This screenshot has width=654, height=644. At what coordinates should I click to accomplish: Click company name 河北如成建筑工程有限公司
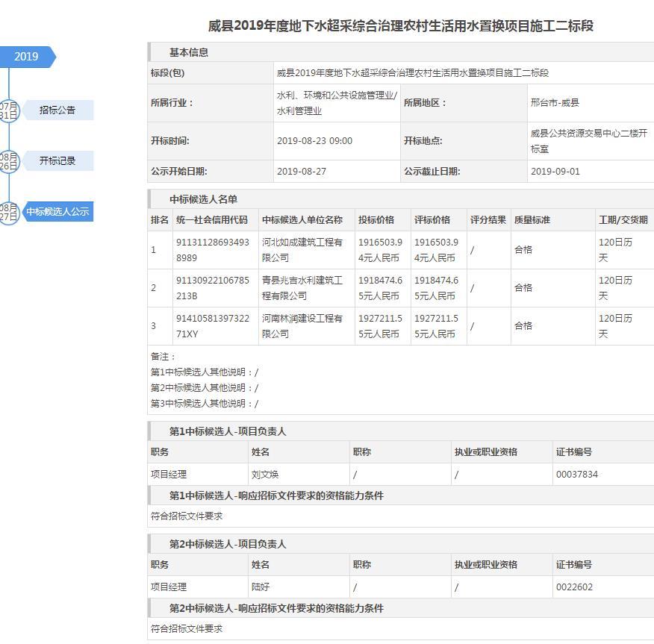(x=302, y=250)
